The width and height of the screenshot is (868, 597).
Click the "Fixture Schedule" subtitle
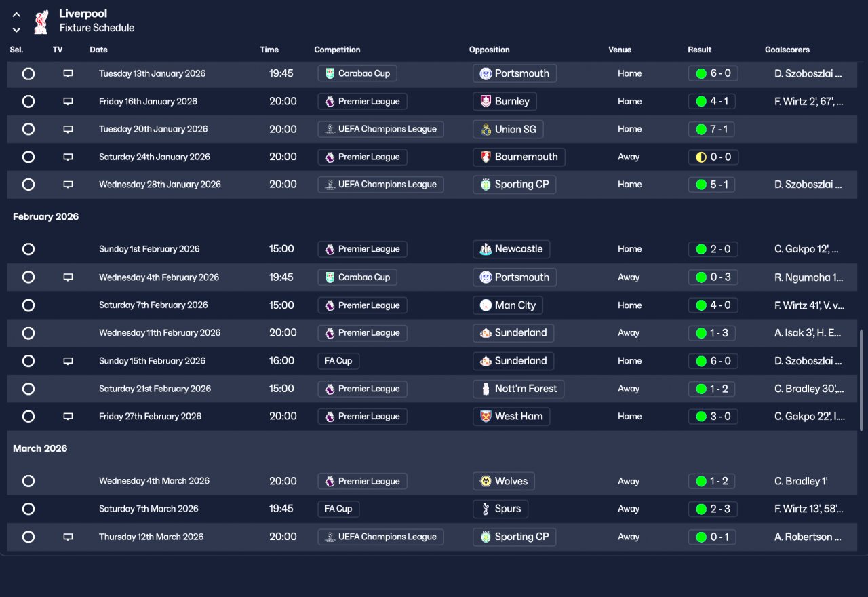click(x=97, y=28)
